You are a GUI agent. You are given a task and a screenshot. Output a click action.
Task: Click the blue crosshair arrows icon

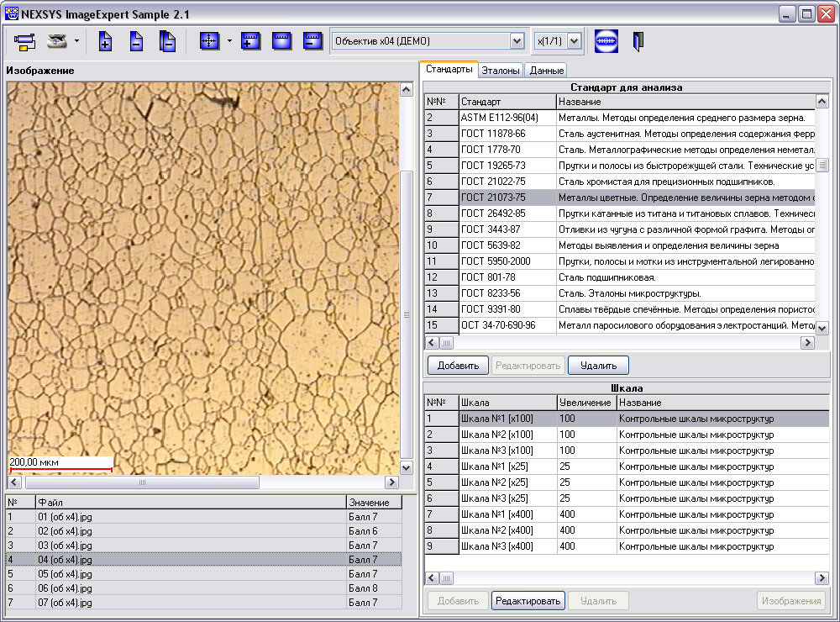point(209,41)
